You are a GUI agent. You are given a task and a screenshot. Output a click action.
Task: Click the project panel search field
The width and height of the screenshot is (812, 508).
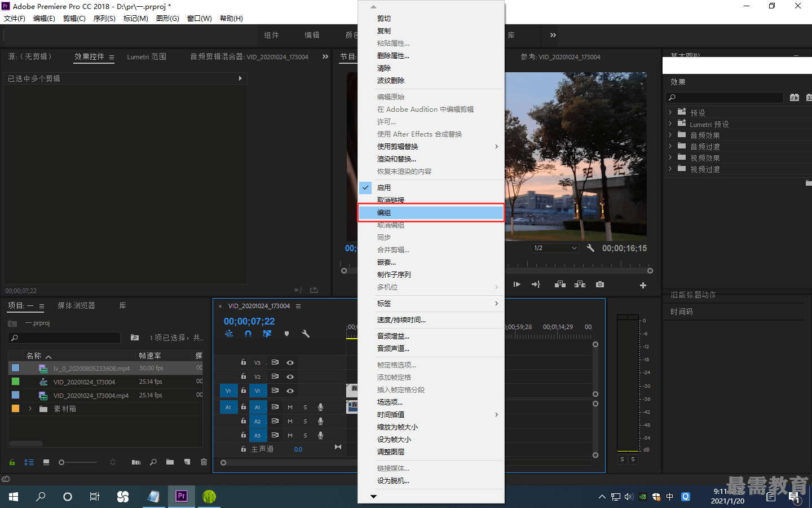65,338
